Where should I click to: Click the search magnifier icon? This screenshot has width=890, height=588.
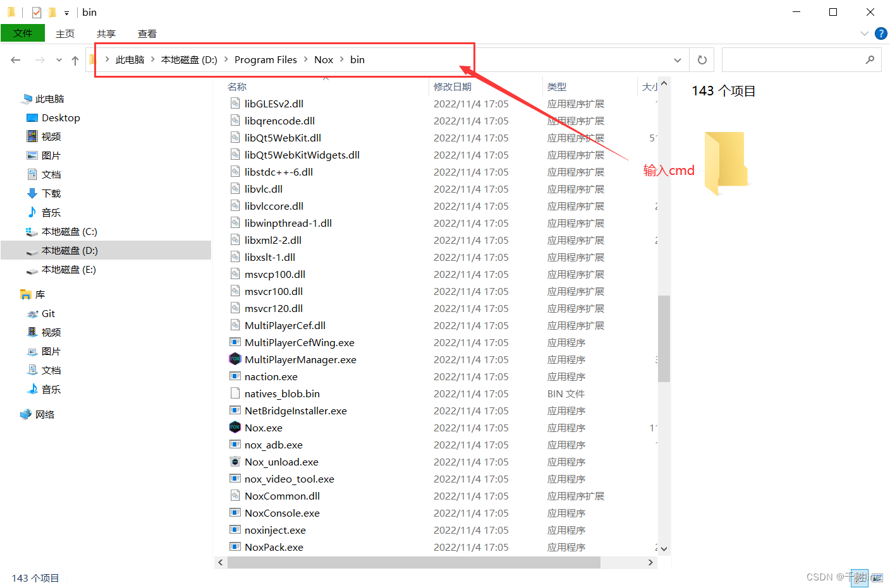pyautogui.click(x=870, y=60)
